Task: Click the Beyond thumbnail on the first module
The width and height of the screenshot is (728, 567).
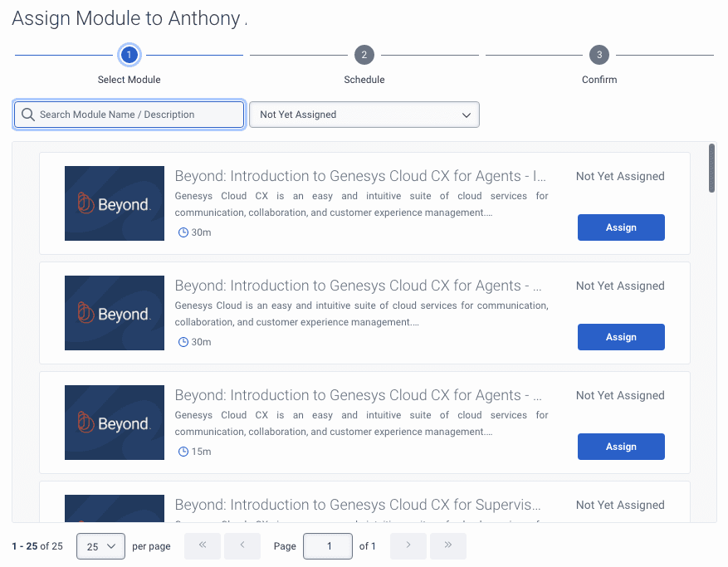Action: click(x=114, y=203)
